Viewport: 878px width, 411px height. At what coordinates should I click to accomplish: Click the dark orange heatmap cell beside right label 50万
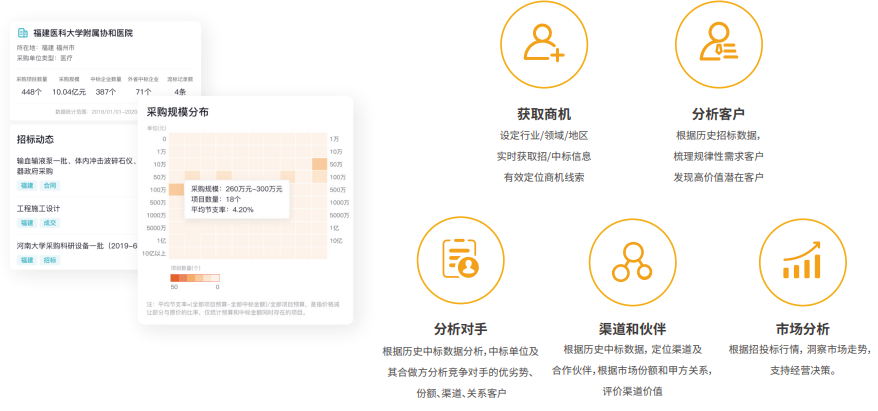pos(320,164)
